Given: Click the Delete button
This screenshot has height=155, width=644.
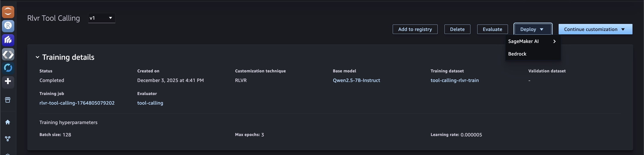Looking at the screenshot, I should pyautogui.click(x=457, y=29).
